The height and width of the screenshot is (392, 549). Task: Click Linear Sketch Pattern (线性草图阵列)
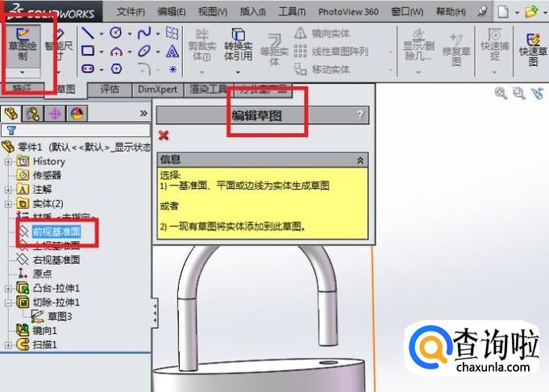[331, 51]
